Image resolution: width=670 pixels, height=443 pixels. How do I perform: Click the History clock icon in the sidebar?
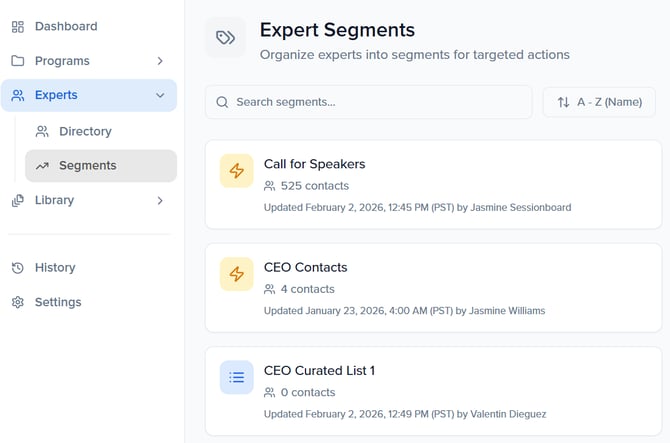pos(18,268)
